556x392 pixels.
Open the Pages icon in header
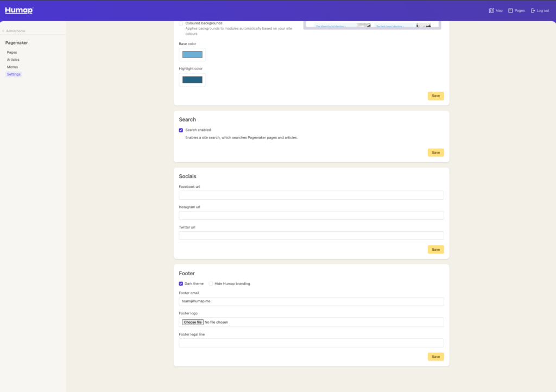point(510,10)
